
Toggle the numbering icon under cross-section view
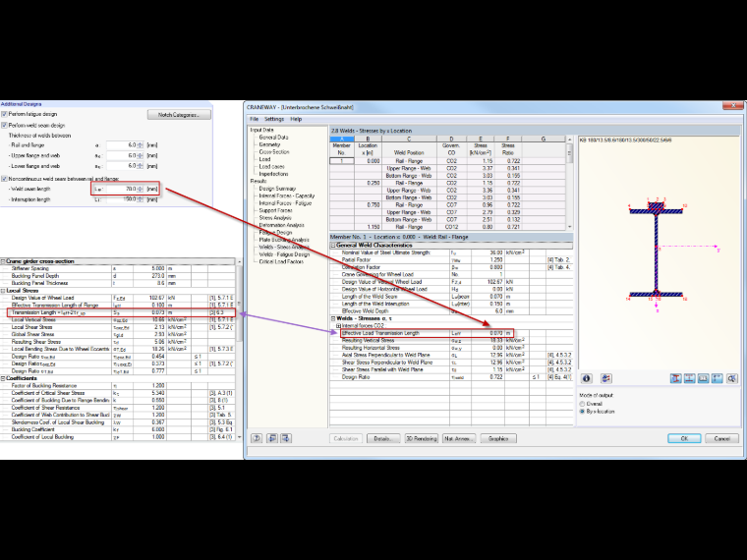(703, 378)
